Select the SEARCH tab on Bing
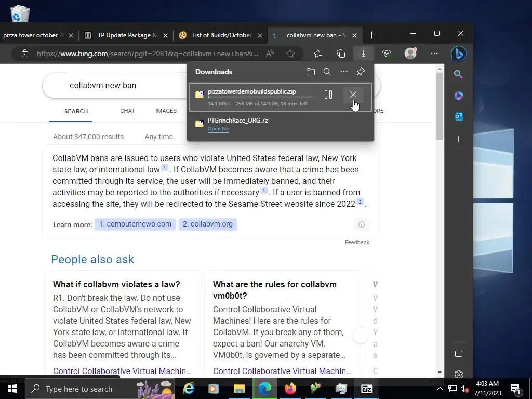The image size is (532, 399). click(76, 111)
